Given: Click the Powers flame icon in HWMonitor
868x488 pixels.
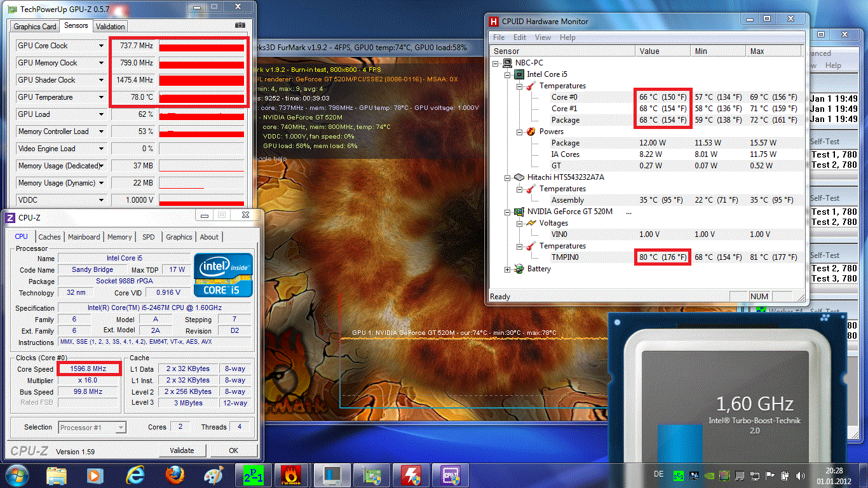Looking at the screenshot, I should [531, 132].
